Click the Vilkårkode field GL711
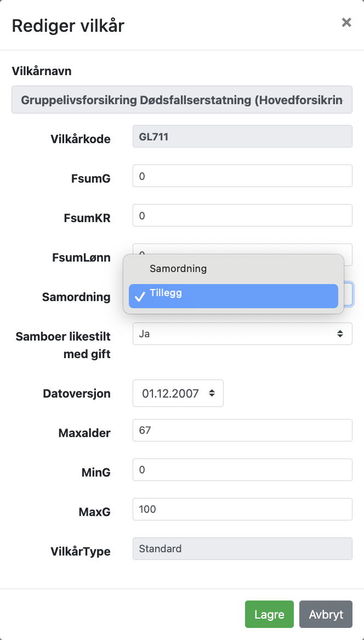This screenshot has height=640, width=364. click(x=242, y=137)
